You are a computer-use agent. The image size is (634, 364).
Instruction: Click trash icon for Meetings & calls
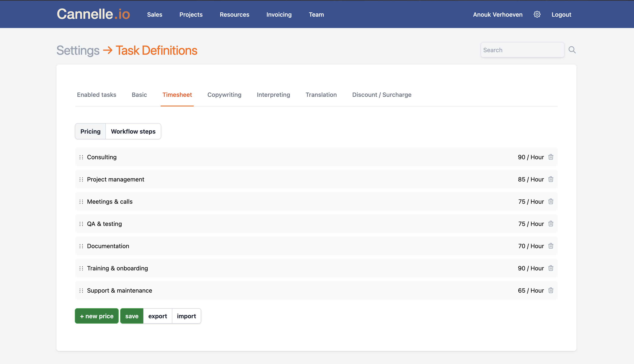551,202
